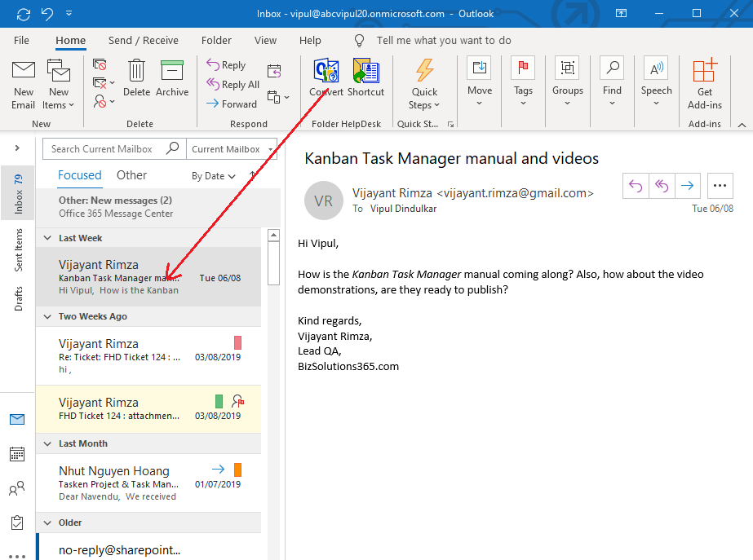This screenshot has height=560, width=753.
Task: Forward the message using ribbon Forward
Action: (232, 104)
